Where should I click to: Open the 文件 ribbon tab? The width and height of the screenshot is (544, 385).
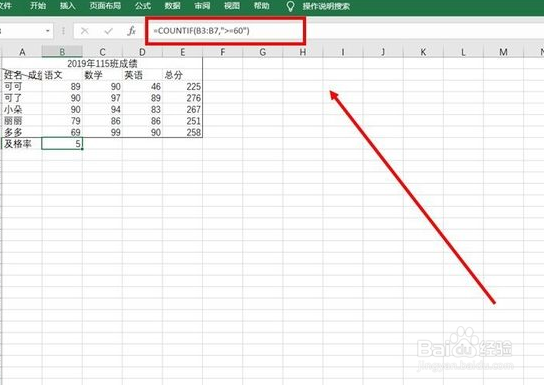pos(6,6)
